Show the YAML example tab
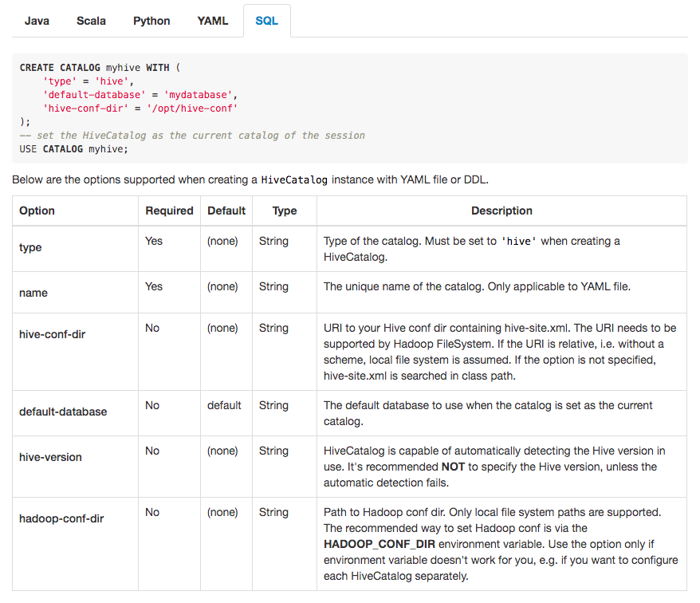Viewport: 700px width, 603px height. pyautogui.click(x=213, y=21)
